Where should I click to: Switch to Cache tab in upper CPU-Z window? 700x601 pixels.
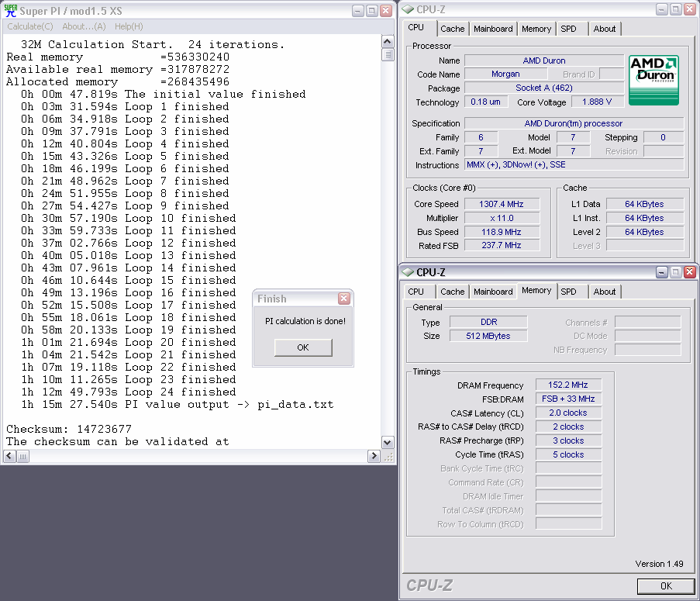tap(452, 29)
